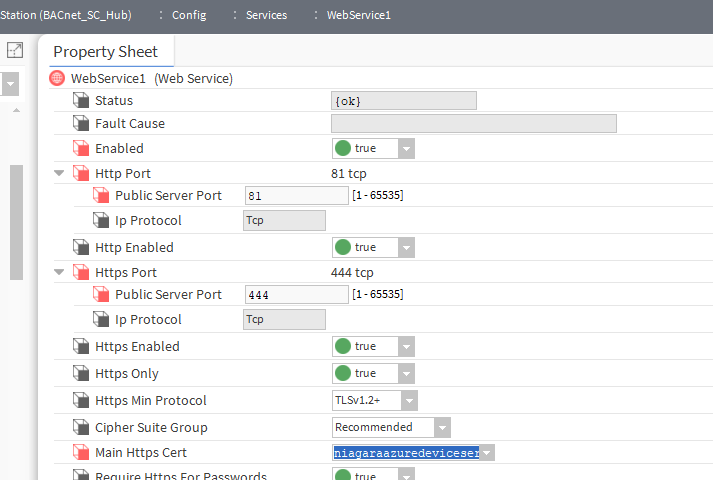This screenshot has height=480, width=713.
Task: Click the Http Port property icon
Action: [x=81, y=173]
